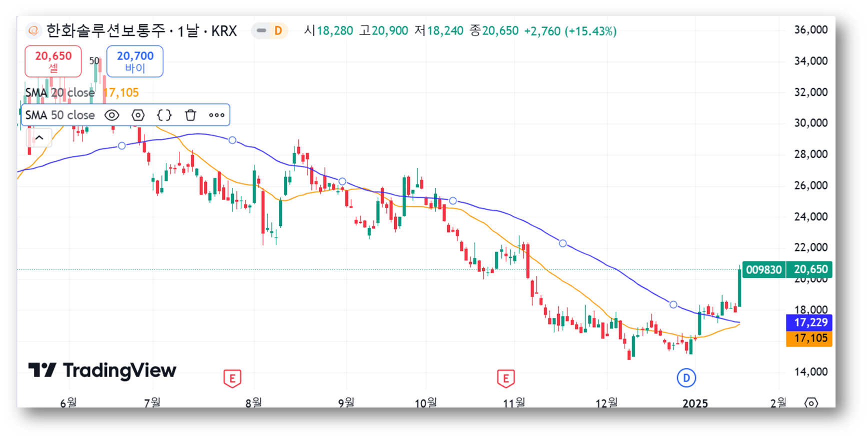Click the 28,000 price axis label

[x=811, y=154]
